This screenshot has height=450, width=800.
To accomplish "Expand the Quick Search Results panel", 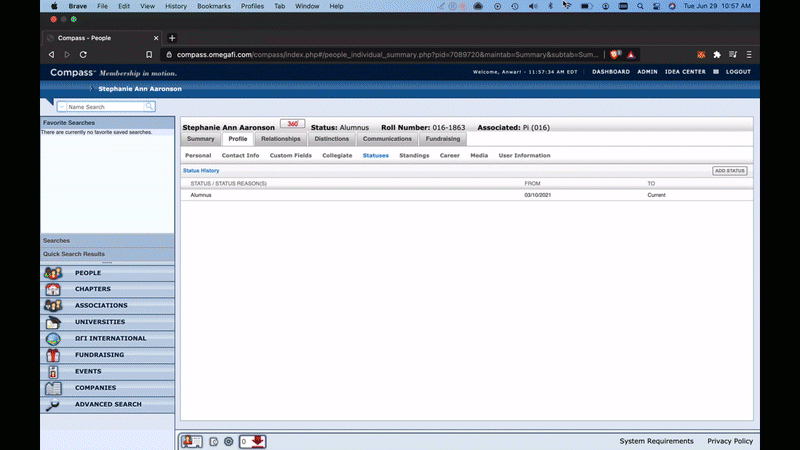I will 107,254.
